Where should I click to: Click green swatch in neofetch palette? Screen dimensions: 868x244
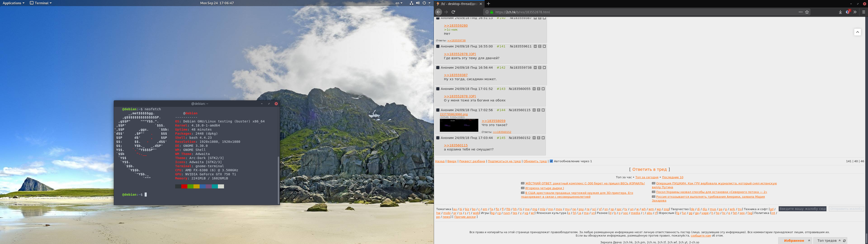click(190, 186)
